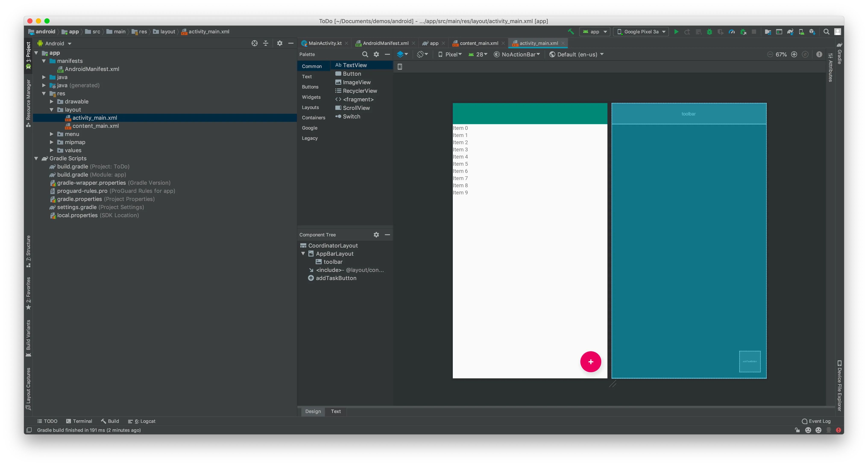
Task: Sync Project with Gradle Files elephant icon
Action: pyautogui.click(x=790, y=32)
